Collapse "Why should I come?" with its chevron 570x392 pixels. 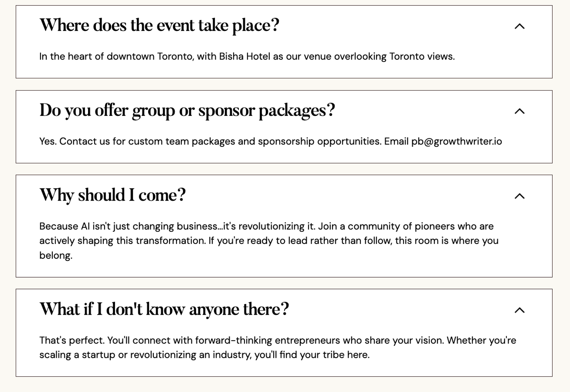point(519,196)
